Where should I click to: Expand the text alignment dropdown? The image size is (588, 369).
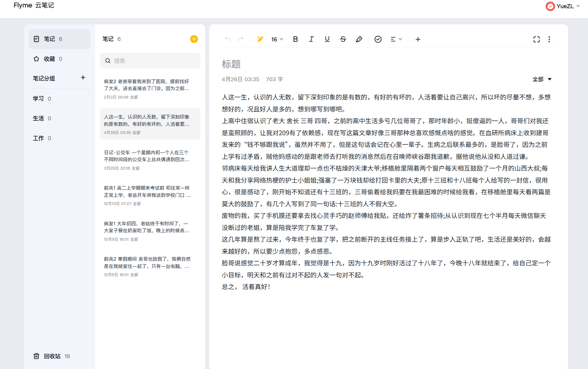coord(396,39)
